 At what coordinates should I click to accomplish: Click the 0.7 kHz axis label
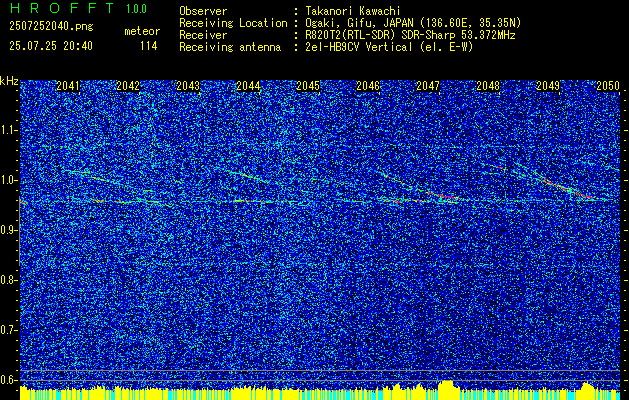(x=8, y=330)
